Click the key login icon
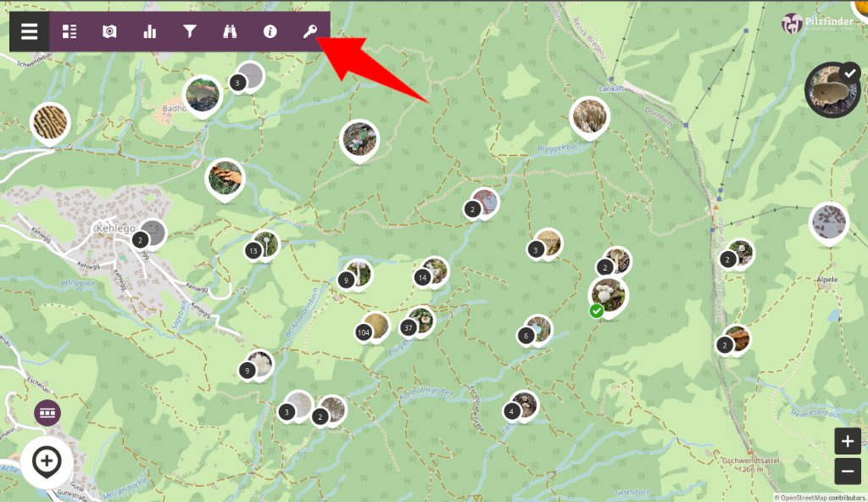Image resolution: width=868 pixels, height=502 pixels. tap(310, 31)
